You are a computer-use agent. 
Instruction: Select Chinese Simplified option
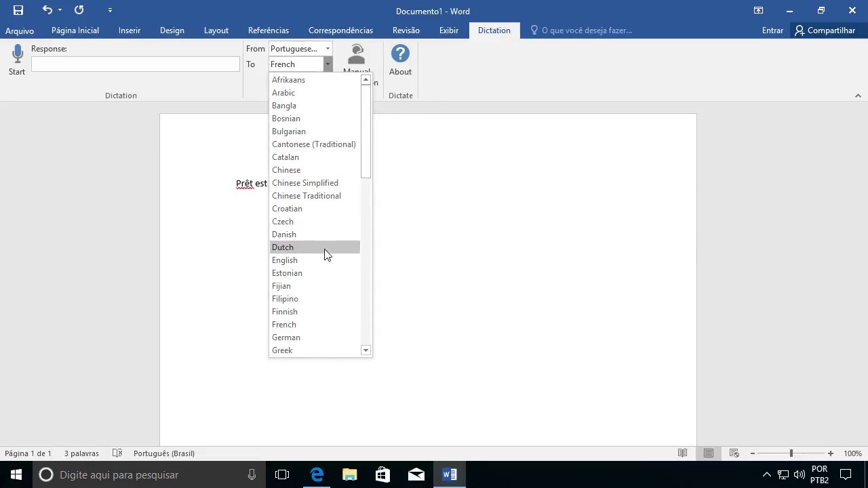pos(315,183)
